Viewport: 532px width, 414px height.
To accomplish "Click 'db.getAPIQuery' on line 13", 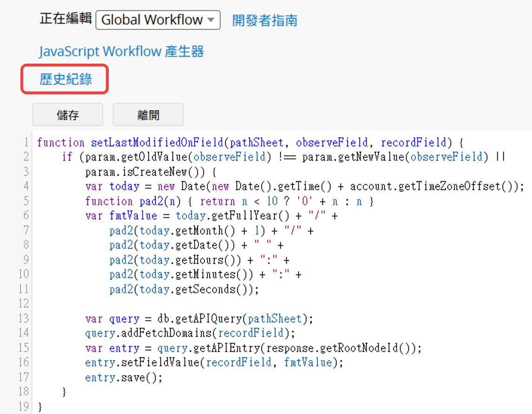I will pos(199,318).
